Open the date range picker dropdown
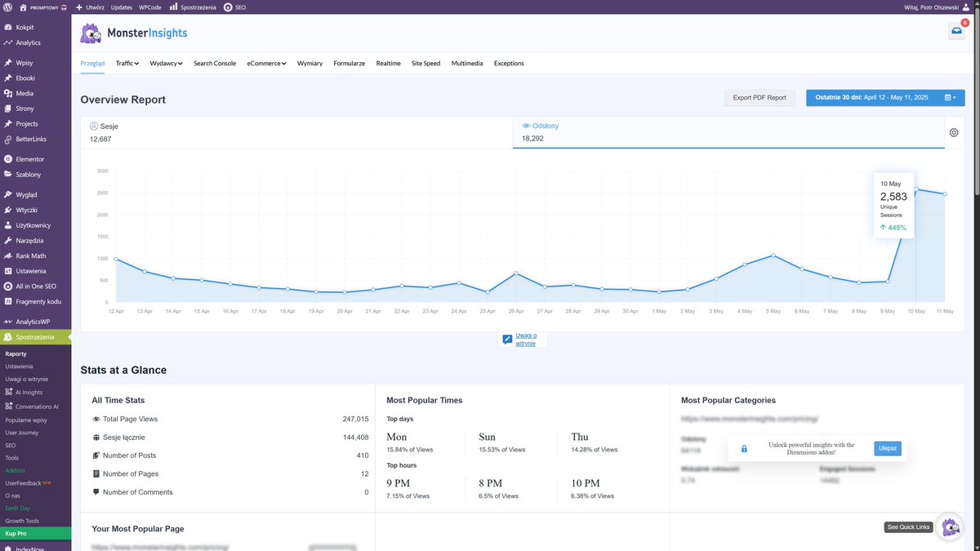This screenshot has width=980, height=551. point(885,97)
